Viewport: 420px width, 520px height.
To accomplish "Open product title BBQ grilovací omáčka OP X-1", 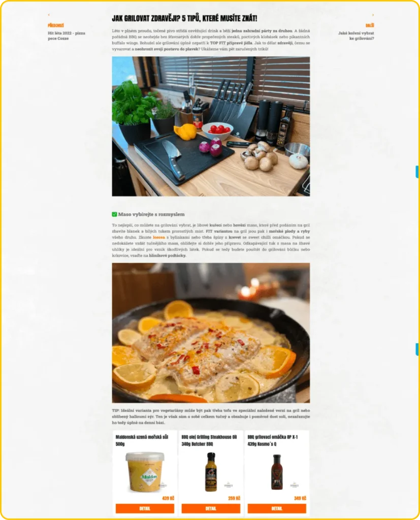I will pyautogui.click(x=273, y=440).
